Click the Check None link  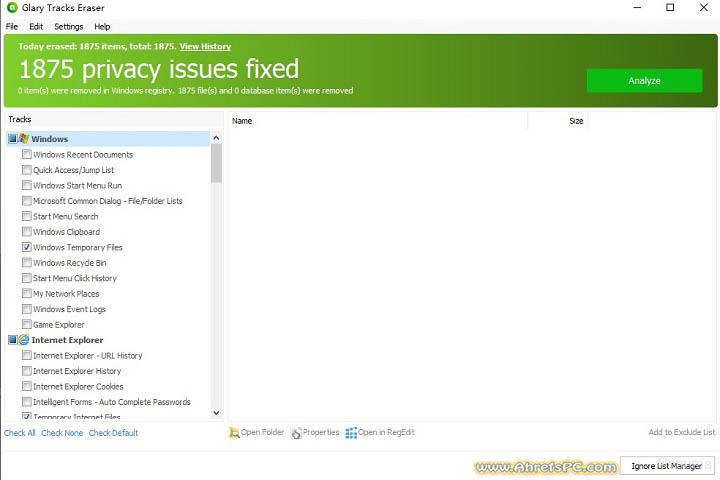pos(62,433)
